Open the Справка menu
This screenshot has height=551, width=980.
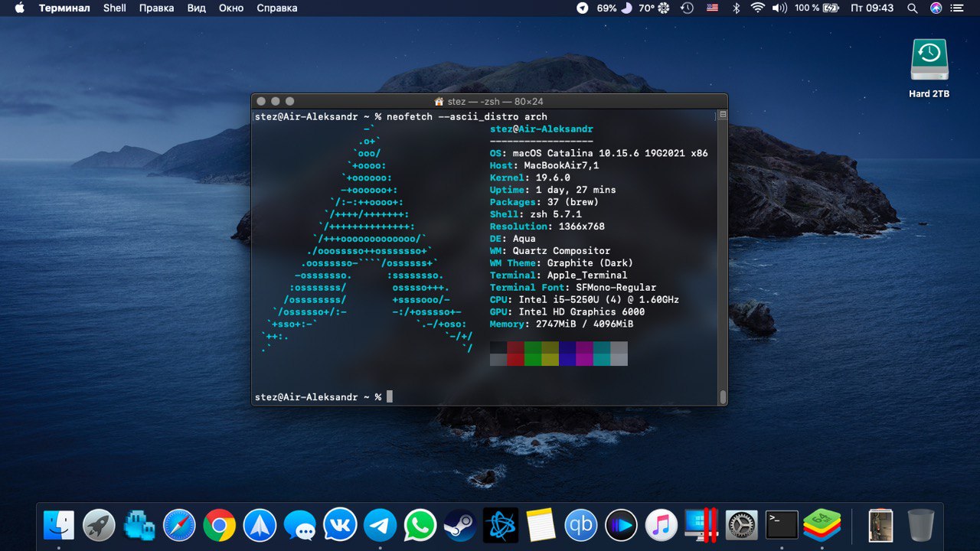(277, 8)
